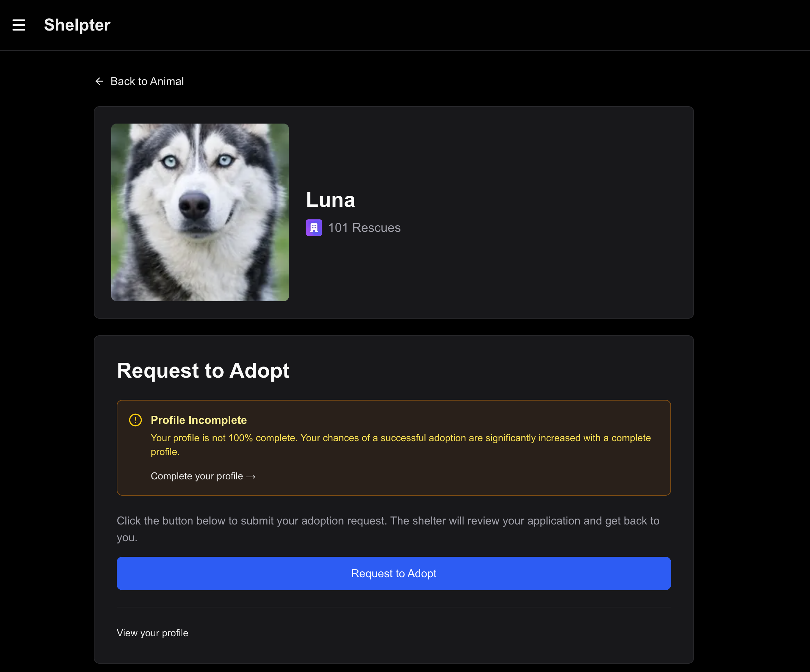This screenshot has width=810, height=672.
Task: Click the Profile Incomplete warning banner
Action: 394,447
